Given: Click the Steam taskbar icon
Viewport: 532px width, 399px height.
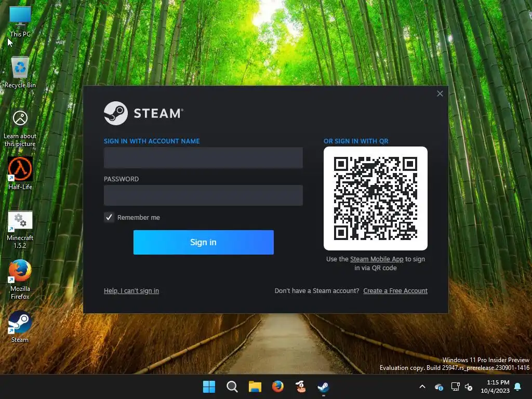Looking at the screenshot, I should click(323, 387).
